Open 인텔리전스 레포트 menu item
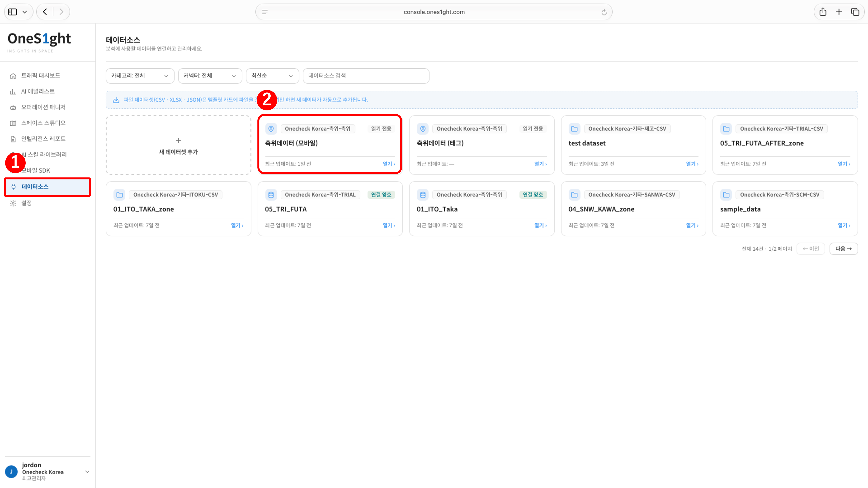 (43, 139)
